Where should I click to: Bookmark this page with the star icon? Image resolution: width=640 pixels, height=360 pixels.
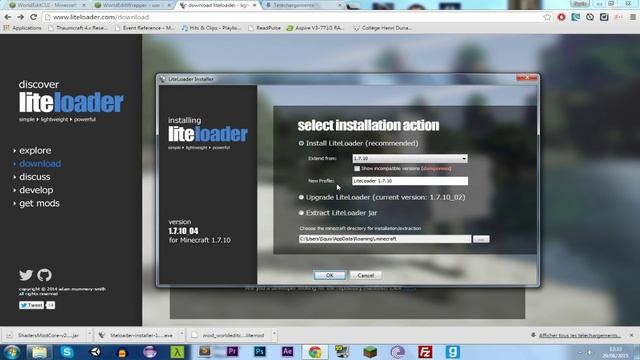[x=547, y=17]
